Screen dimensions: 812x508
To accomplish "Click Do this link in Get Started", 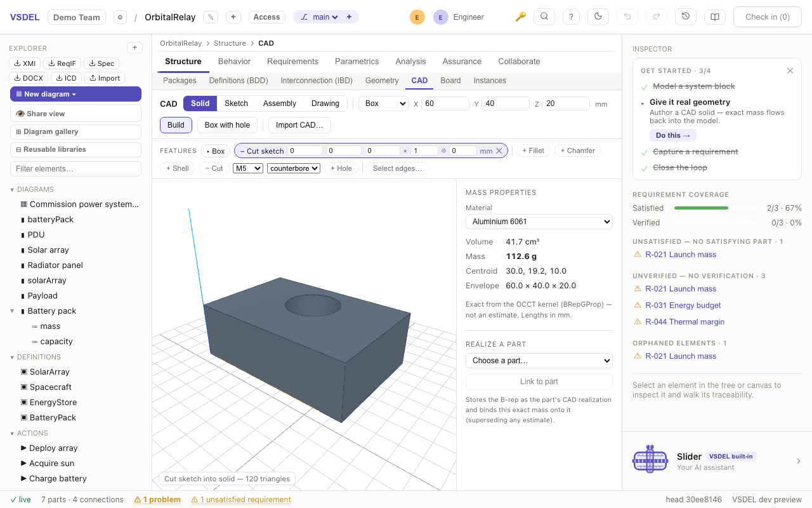I will tap(672, 135).
